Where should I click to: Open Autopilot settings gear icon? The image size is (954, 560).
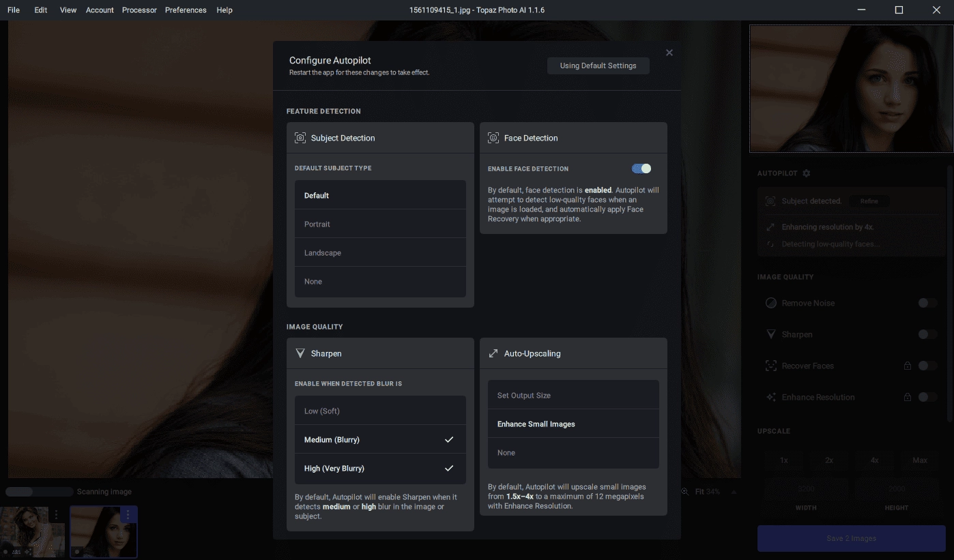tap(807, 173)
